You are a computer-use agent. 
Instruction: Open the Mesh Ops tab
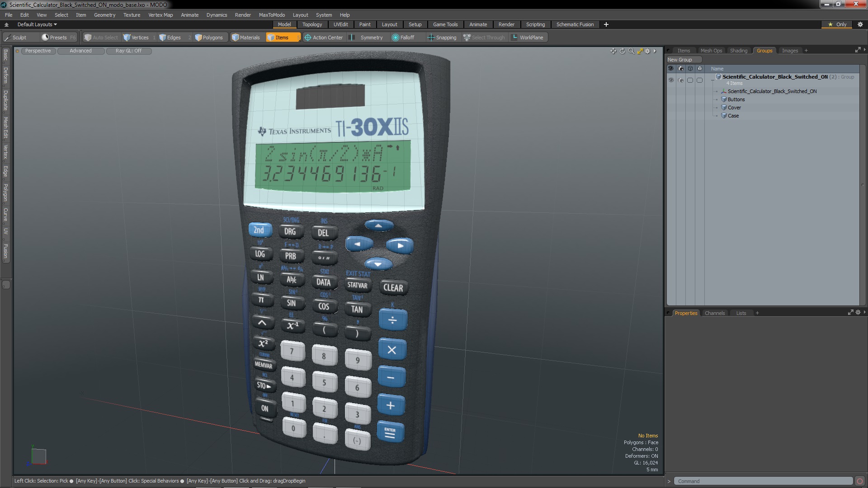(x=711, y=51)
